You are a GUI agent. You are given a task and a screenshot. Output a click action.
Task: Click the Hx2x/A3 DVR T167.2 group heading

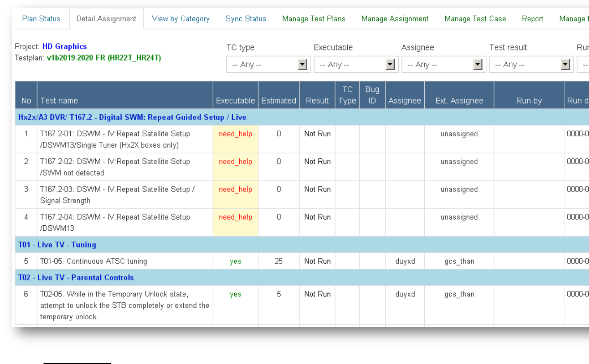[x=132, y=117]
